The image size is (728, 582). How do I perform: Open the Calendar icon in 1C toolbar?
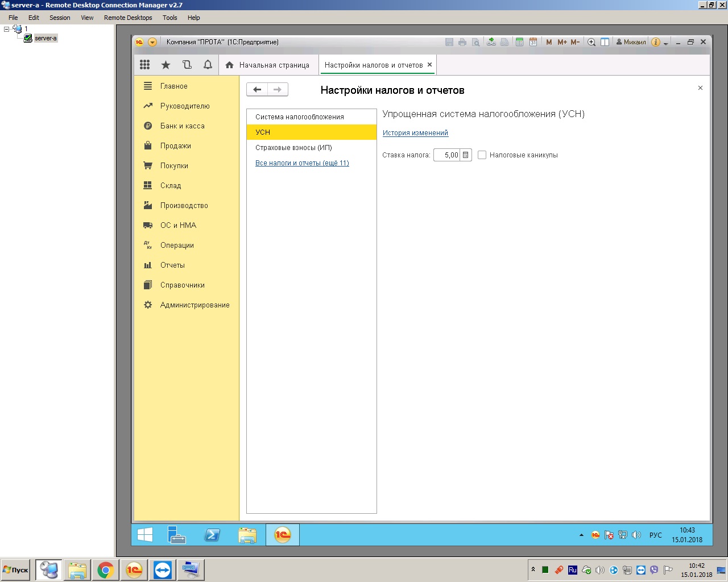(x=533, y=42)
